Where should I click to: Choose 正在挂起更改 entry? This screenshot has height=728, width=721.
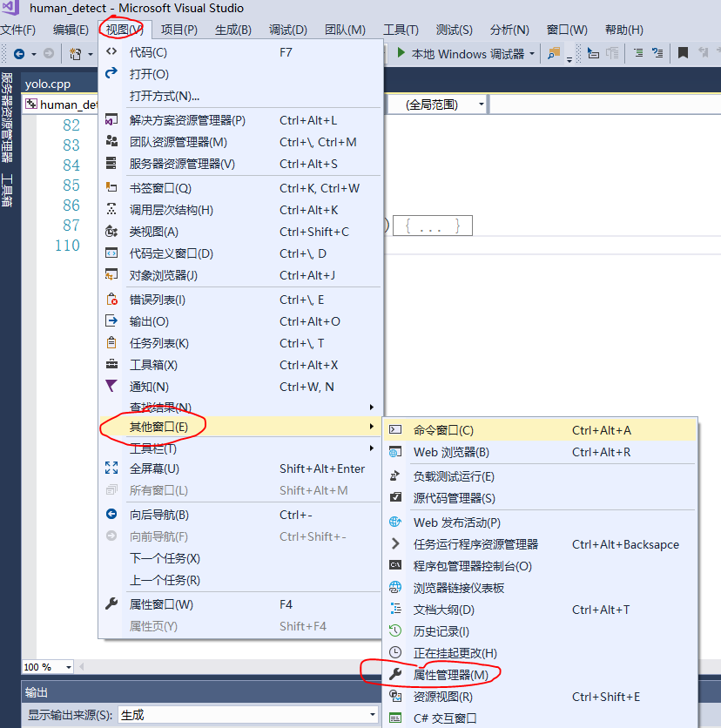click(x=541, y=653)
